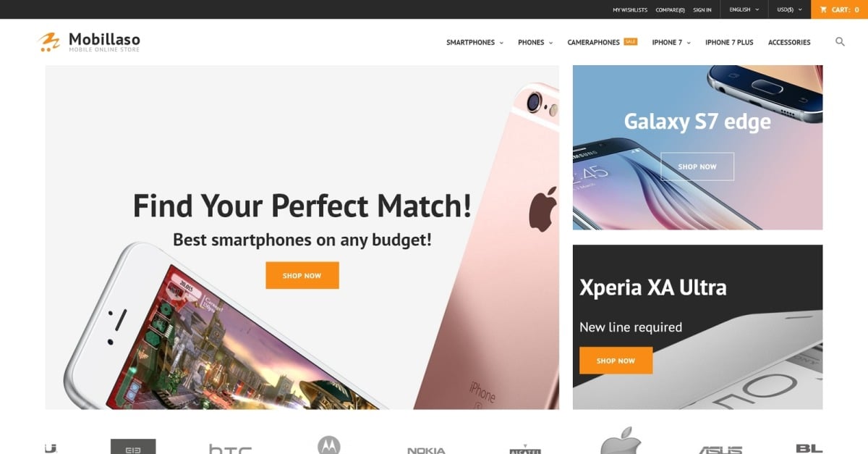Select the Motorola brand logo
The image size is (868, 454).
(x=328, y=445)
